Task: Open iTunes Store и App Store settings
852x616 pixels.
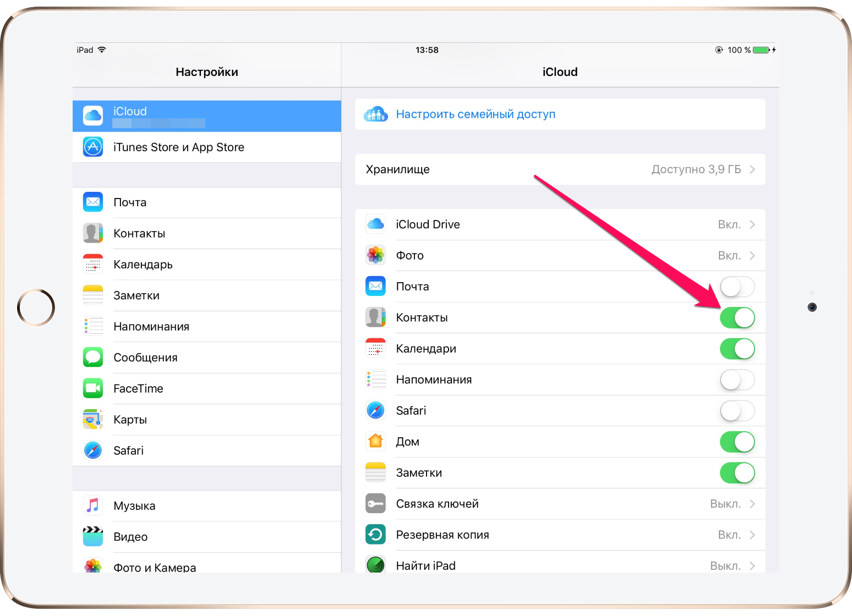Action: click(x=207, y=147)
